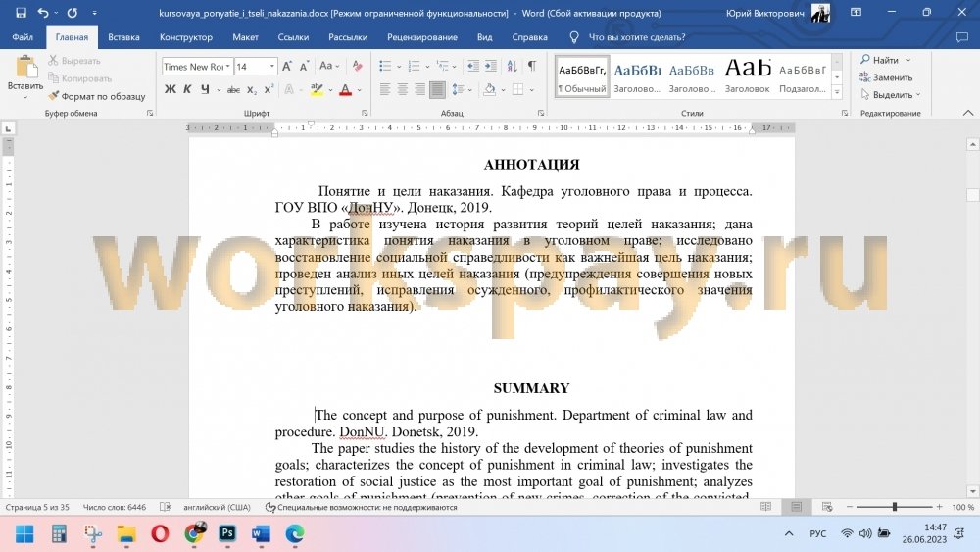This screenshot has width=980, height=552.
Task: Increase paragraph indent
Action: (491, 66)
